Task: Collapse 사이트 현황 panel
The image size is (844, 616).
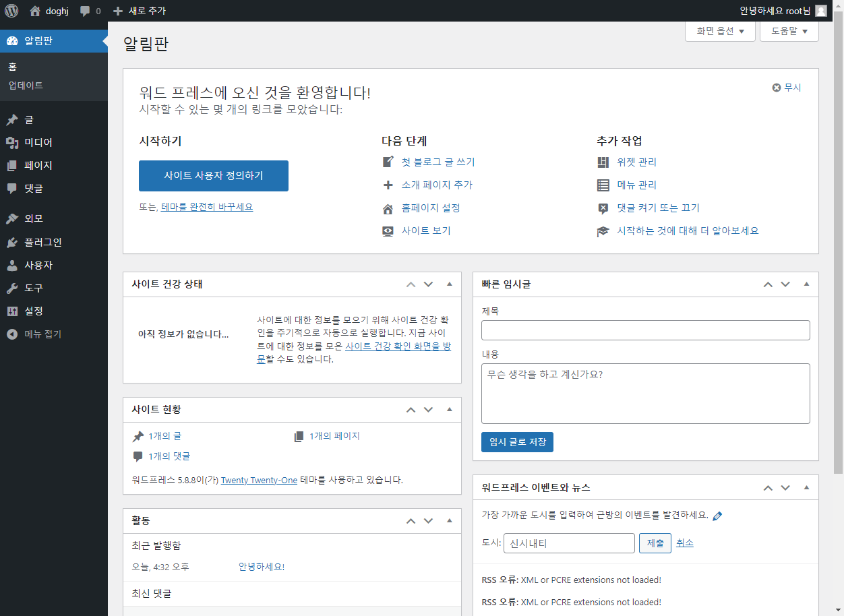Action: (450, 409)
